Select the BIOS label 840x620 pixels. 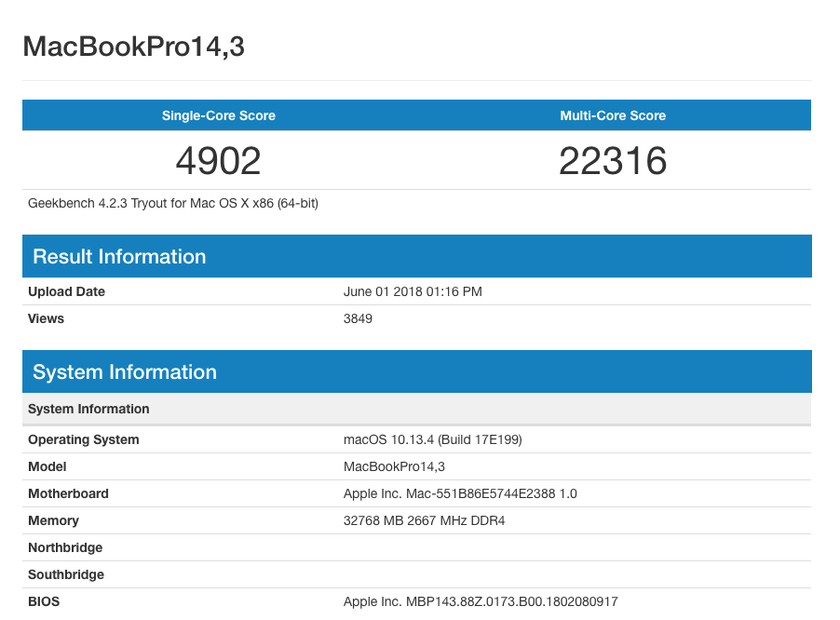pos(44,601)
